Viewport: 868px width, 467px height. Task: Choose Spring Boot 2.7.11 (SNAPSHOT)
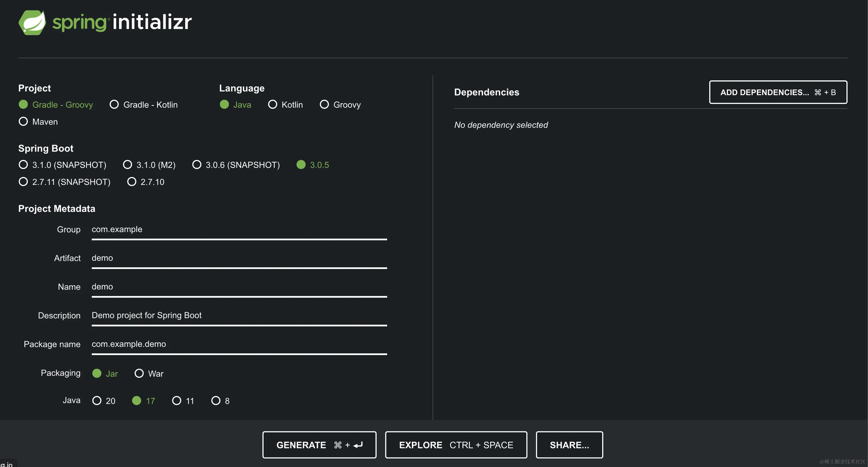click(23, 182)
